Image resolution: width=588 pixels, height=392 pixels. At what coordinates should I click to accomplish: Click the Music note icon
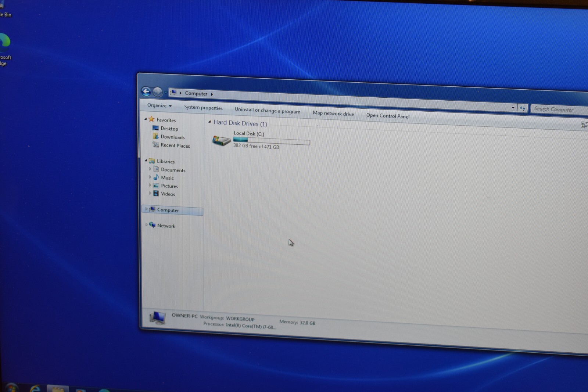(x=156, y=177)
